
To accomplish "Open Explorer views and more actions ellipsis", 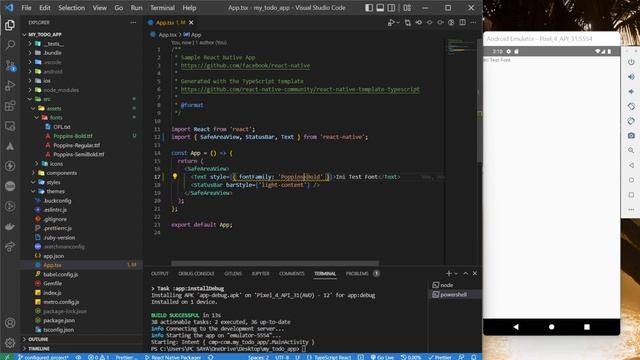I will pyautogui.click(x=133, y=22).
